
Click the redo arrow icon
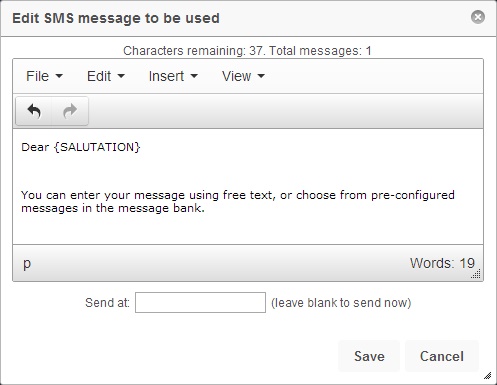pos(70,111)
